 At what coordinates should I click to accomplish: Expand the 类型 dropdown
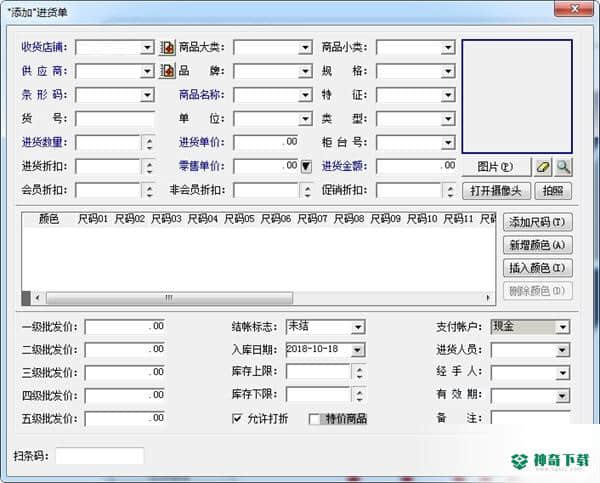click(448, 119)
